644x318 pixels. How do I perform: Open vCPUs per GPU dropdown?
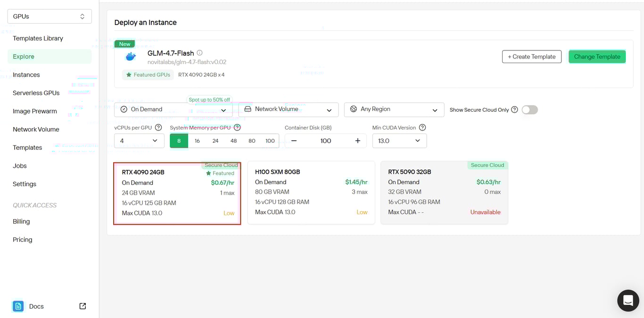[x=139, y=141]
